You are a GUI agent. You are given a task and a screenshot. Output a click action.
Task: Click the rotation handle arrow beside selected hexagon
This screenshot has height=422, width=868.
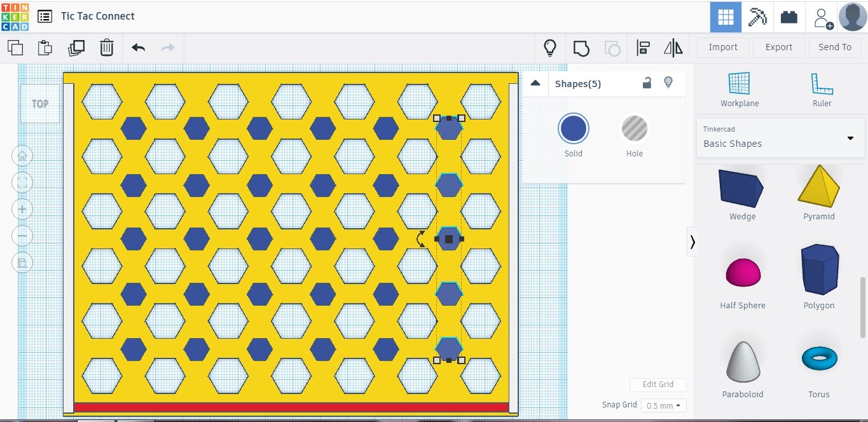tap(421, 239)
